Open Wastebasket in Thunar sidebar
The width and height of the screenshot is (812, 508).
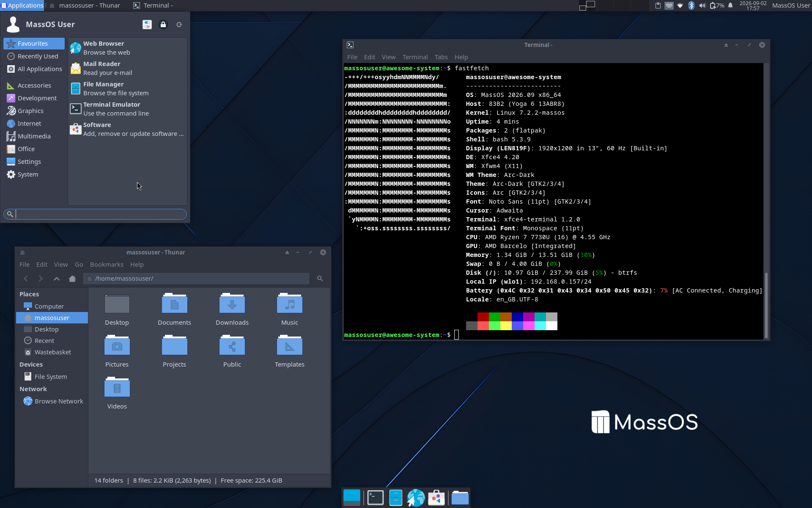point(52,352)
